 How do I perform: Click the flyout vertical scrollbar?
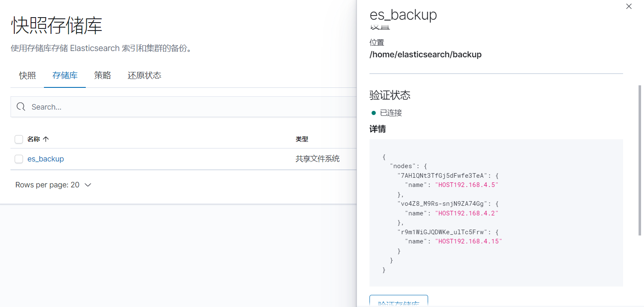click(x=639, y=160)
